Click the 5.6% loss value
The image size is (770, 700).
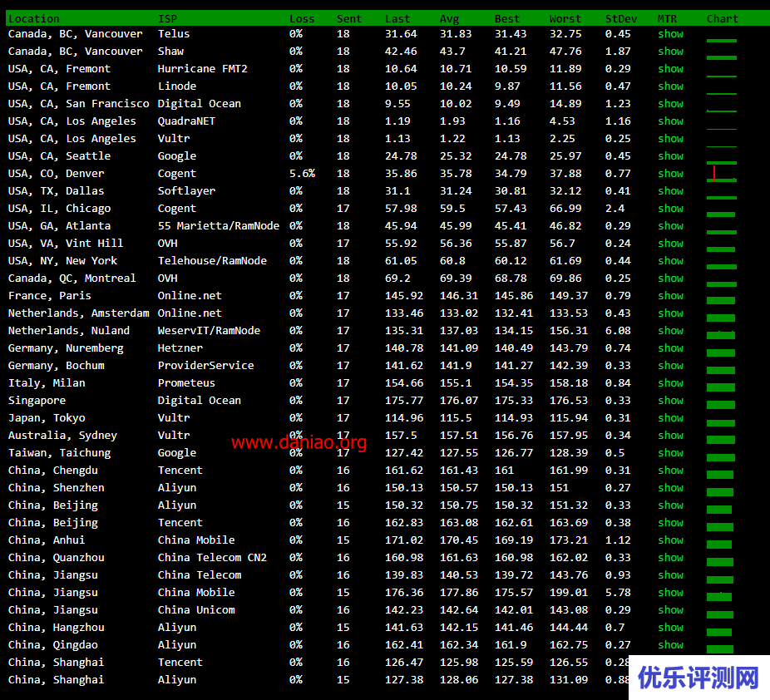click(302, 174)
